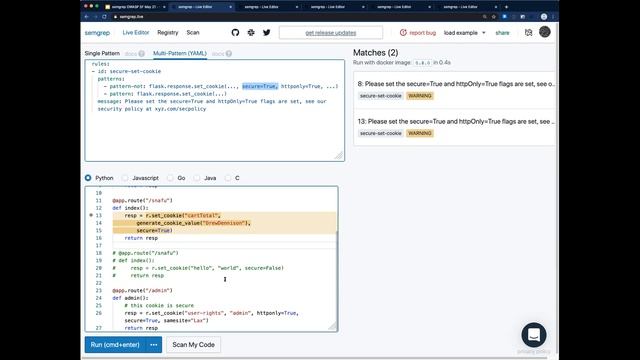This screenshot has height=360, width=640.
Task: Select Javascript language radio
Action: [125, 178]
